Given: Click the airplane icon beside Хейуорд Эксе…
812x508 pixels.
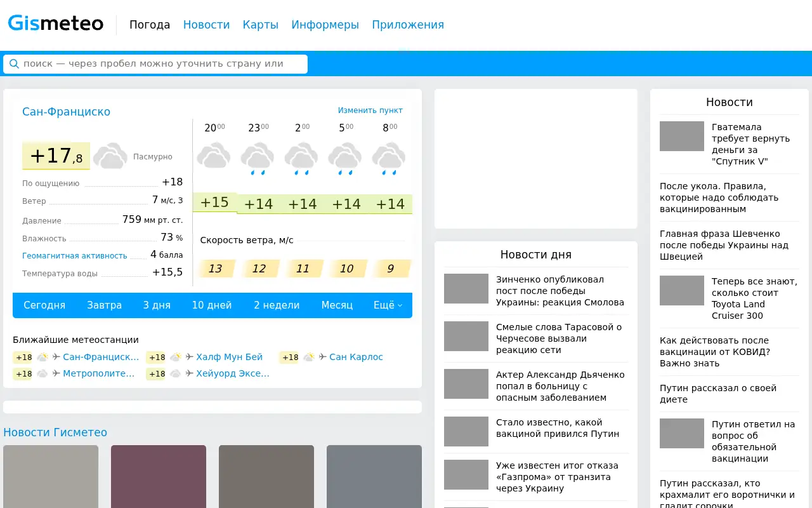Looking at the screenshot, I should point(189,373).
